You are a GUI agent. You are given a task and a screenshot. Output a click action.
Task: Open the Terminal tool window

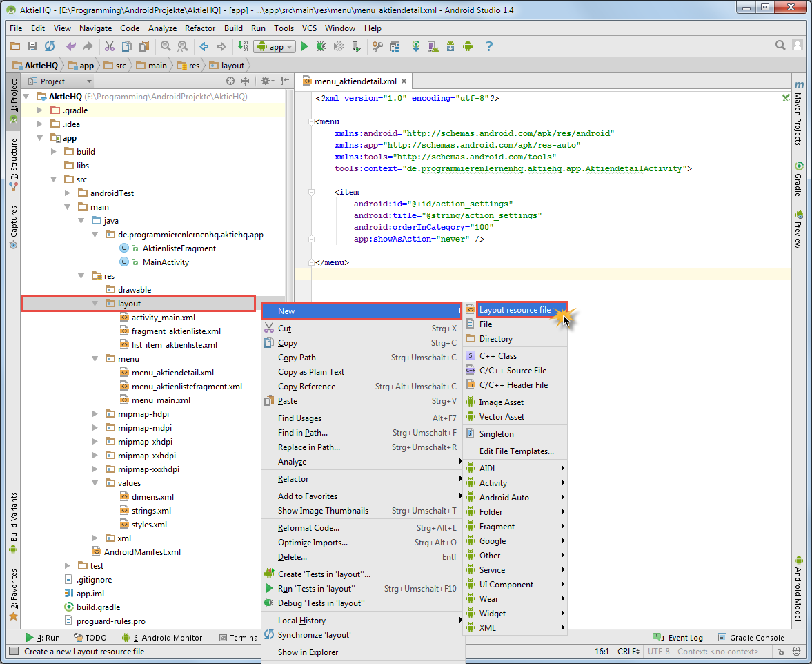(x=239, y=638)
